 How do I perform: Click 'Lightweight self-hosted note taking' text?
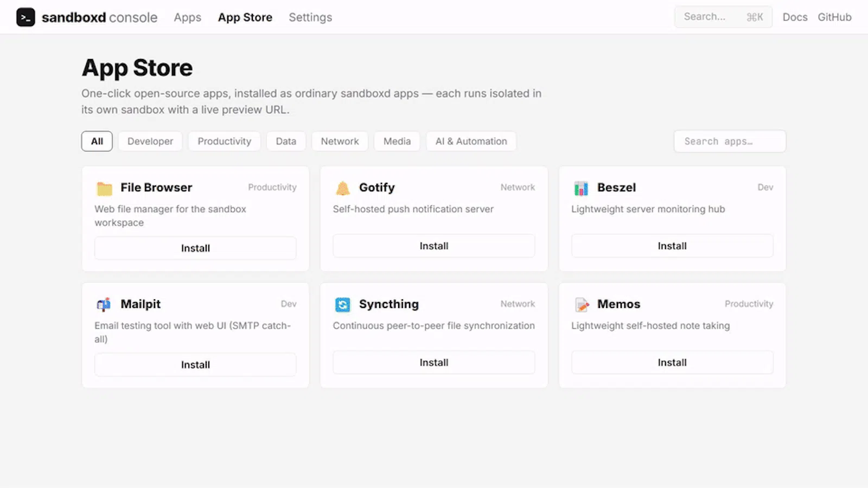(x=650, y=326)
